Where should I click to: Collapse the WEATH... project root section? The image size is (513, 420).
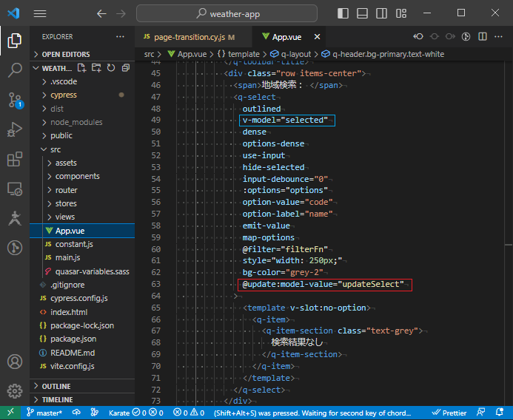click(53, 68)
